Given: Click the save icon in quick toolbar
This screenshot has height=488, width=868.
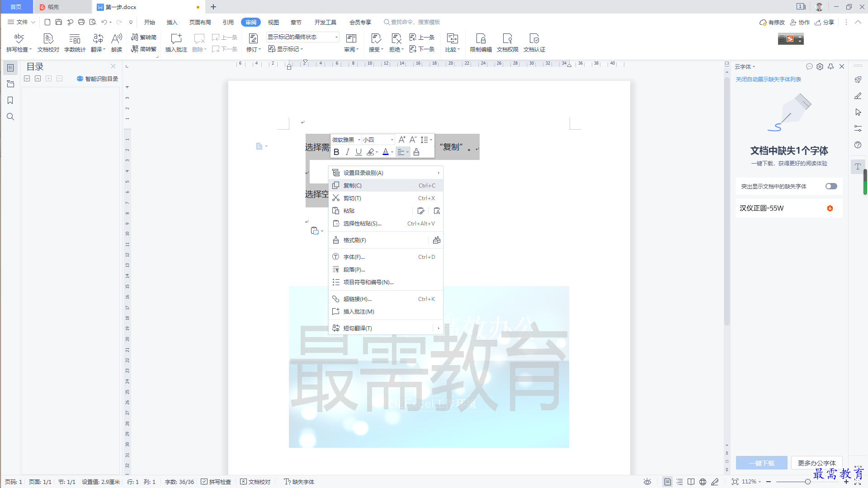Looking at the screenshot, I should pyautogui.click(x=59, y=22).
